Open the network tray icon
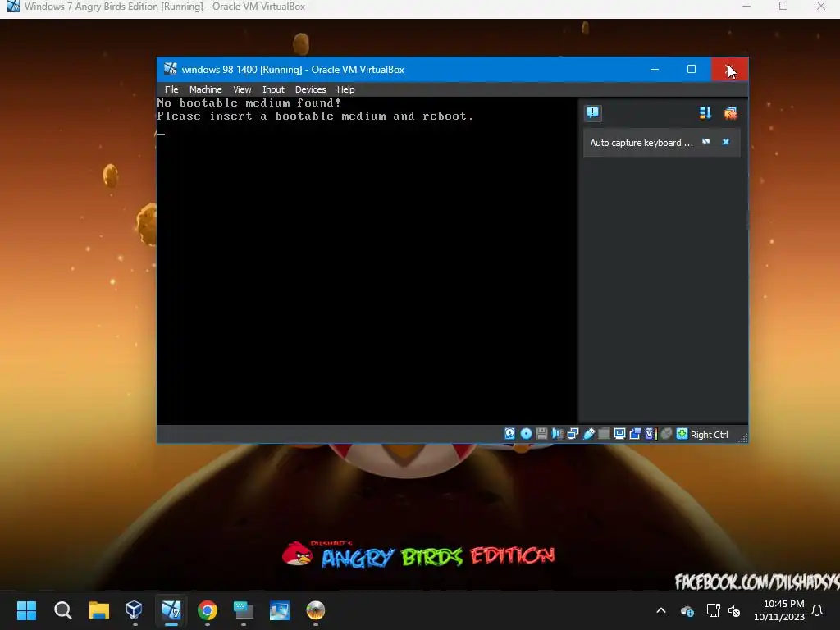 (x=713, y=610)
